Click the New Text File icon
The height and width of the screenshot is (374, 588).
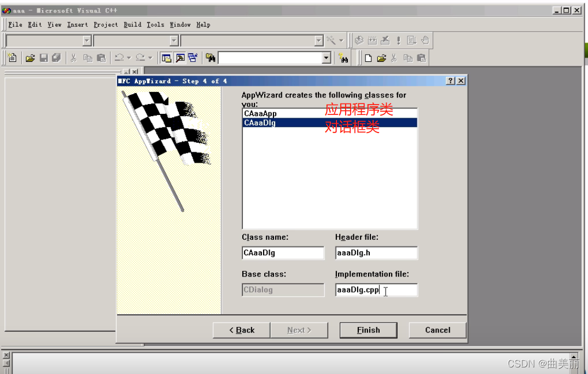[x=13, y=58]
